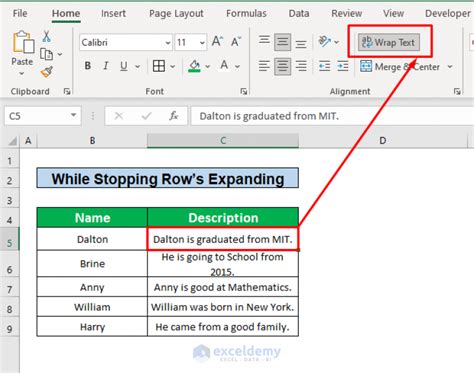Toggle Underline formatting

click(124, 66)
